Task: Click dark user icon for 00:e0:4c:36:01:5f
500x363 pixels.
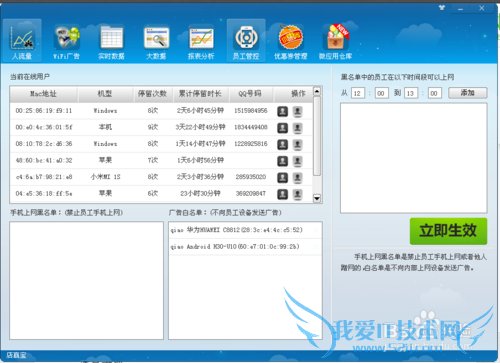Action: (x=282, y=128)
